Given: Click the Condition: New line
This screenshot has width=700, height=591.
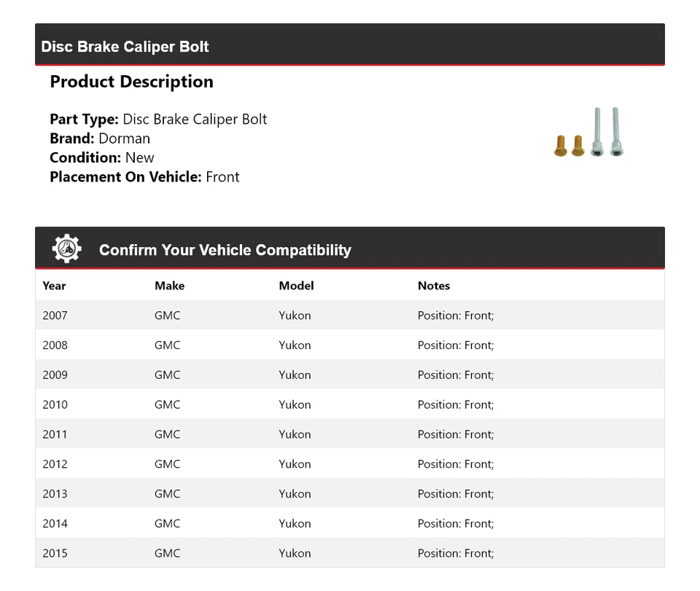Looking at the screenshot, I should tap(102, 157).
